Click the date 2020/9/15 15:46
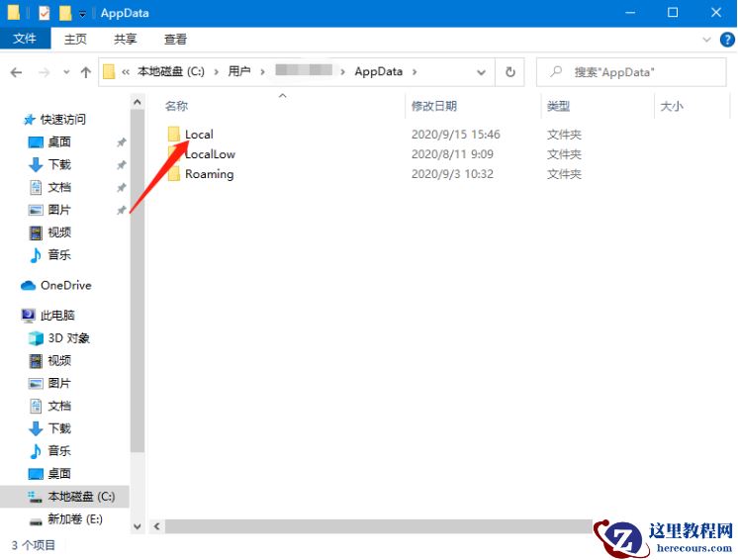Viewport: 738px width, 560px height. [456, 135]
